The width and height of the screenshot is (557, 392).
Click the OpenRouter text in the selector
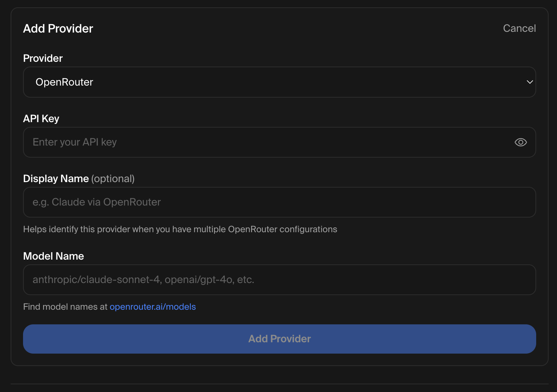(64, 82)
